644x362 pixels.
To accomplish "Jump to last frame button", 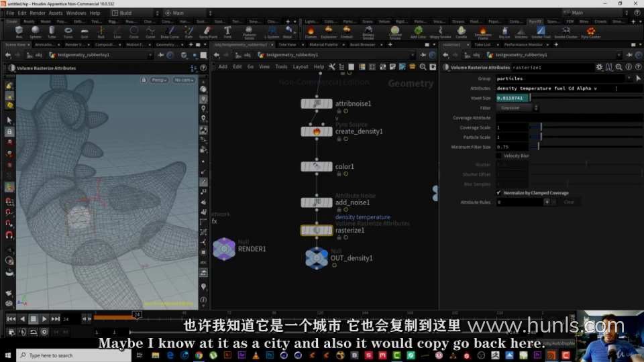I will (x=56, y=319).
